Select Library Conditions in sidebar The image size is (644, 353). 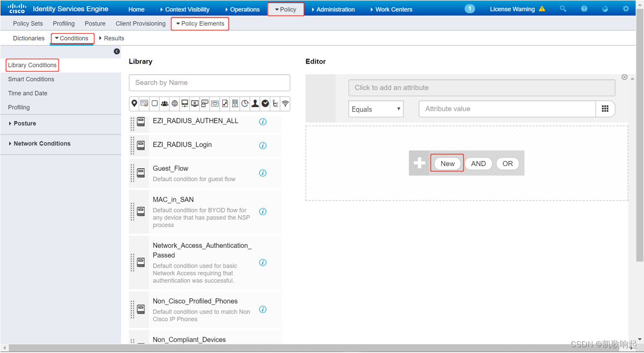point(32,65)
